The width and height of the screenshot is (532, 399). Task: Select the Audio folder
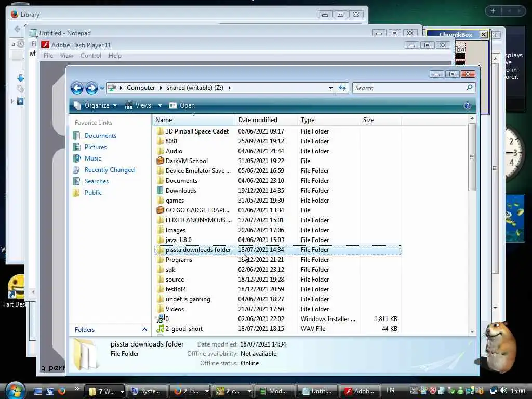click(174, 151)
